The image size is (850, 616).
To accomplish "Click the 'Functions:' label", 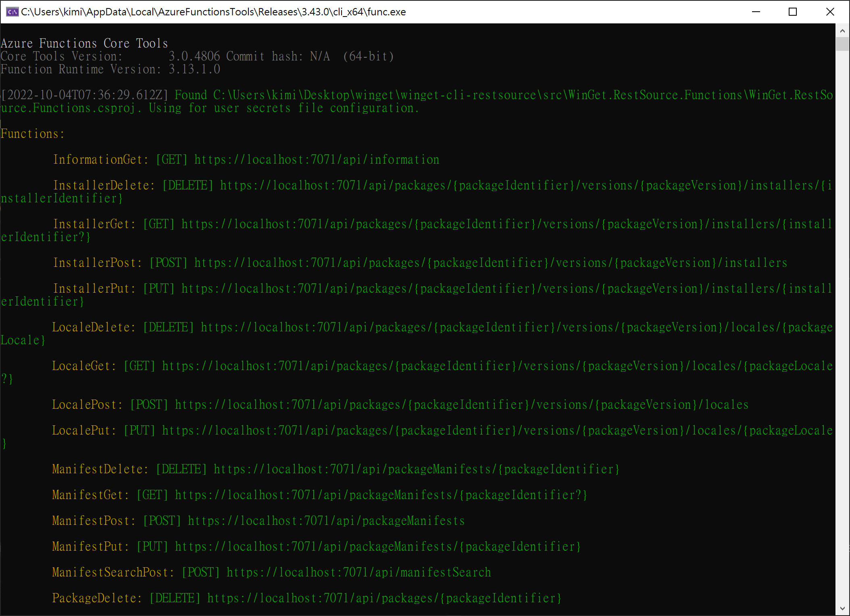I will (33, 134).
